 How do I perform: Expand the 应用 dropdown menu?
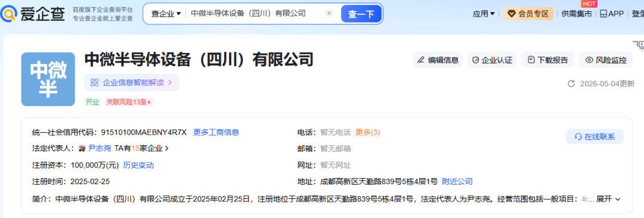click(x=484, y=14)
